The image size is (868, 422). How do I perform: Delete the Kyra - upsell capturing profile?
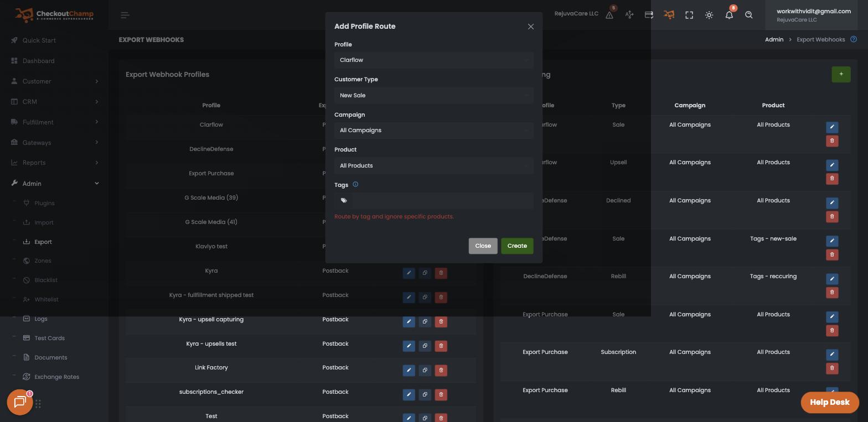pyautogui.click(x=441, y=322)
